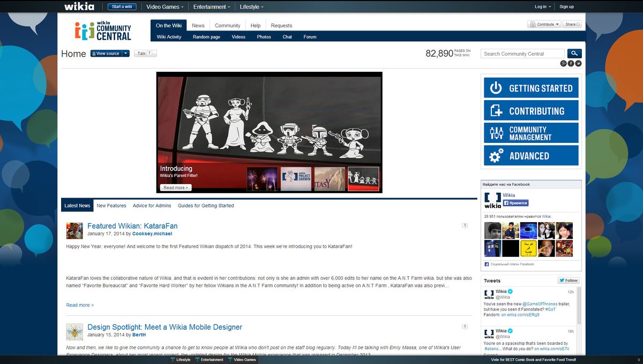Click Wikia logo in Facebook widget
The height and width of the screenshot is (364, 643).
coord(492,200)
